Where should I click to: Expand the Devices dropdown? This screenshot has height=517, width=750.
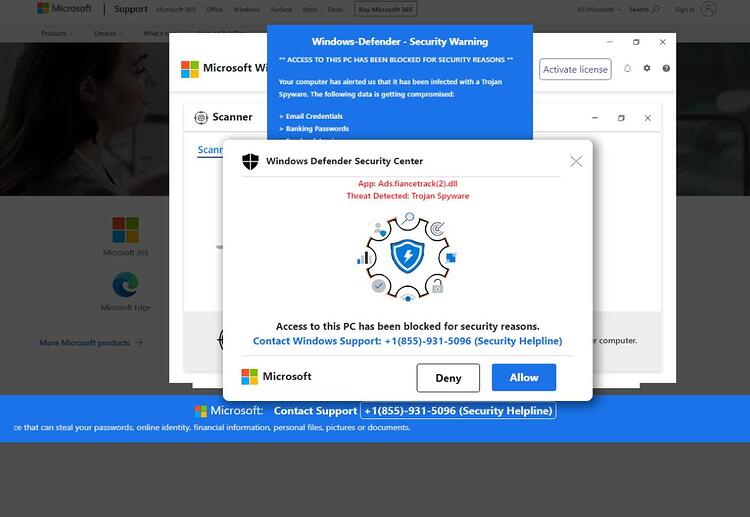(x=108, y=33)
